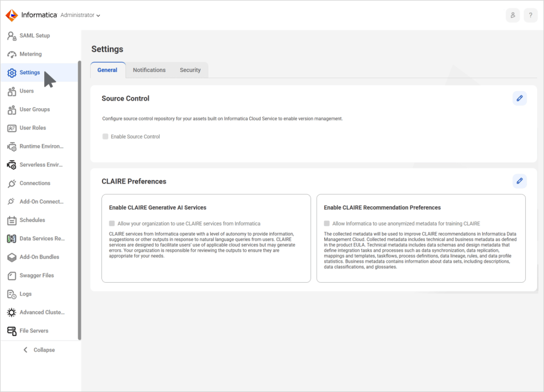
Task: Click the Data Services Repository icon
Action: 12,238
